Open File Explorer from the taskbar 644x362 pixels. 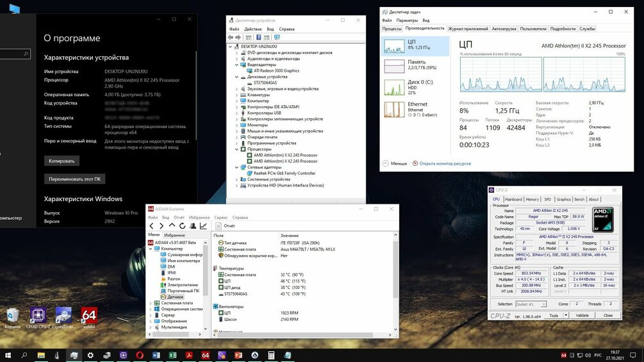point(41,356)
